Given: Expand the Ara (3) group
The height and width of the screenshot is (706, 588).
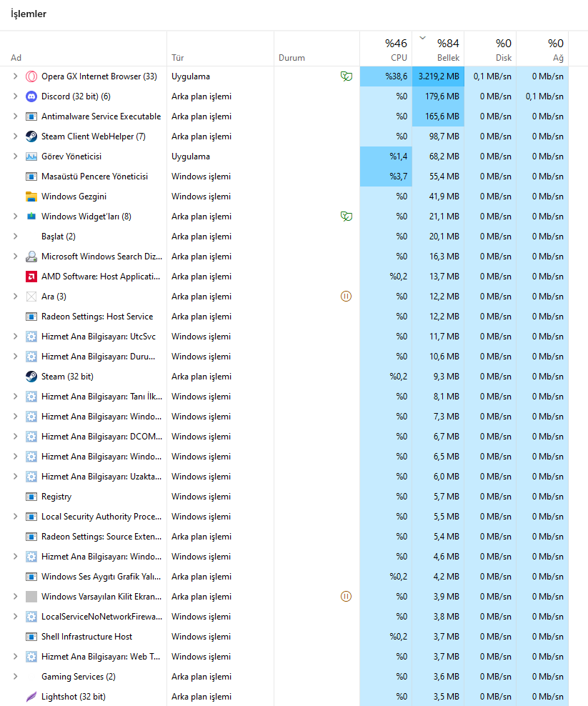Looking at the screenshot, I should click(15, 297).
